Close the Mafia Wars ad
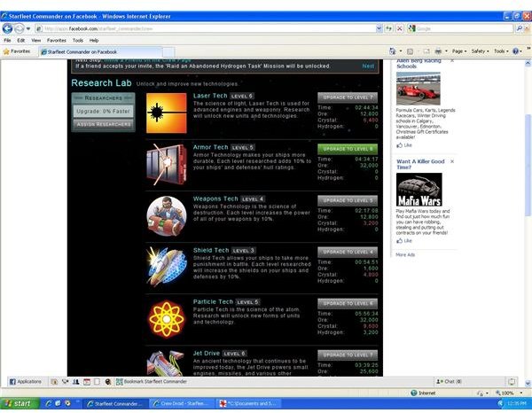 point(452,161)
